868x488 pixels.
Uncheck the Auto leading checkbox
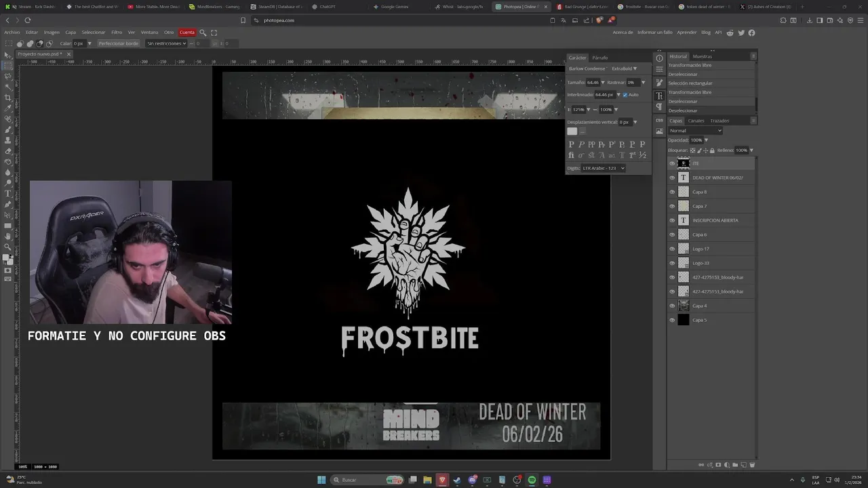point(625,95)
